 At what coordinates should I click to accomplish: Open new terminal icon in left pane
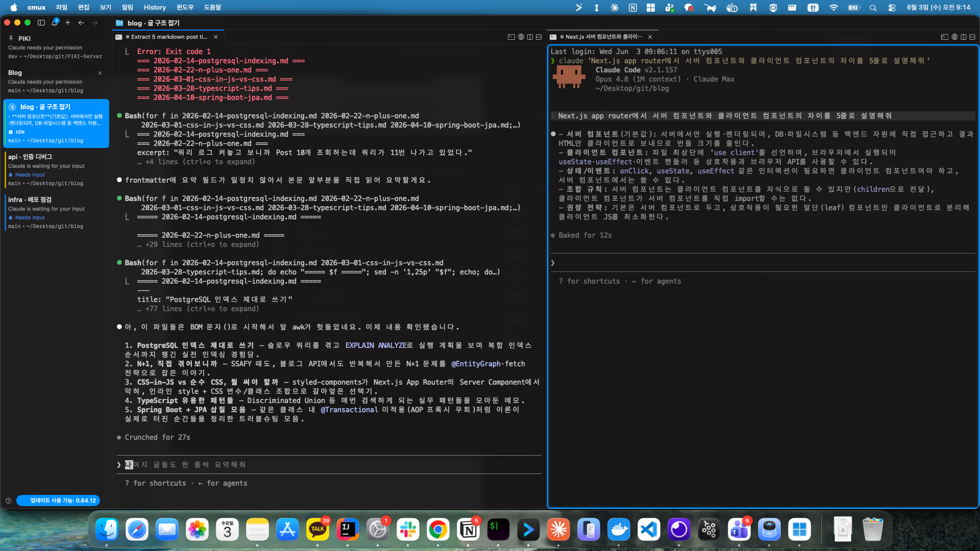(511, 37)
